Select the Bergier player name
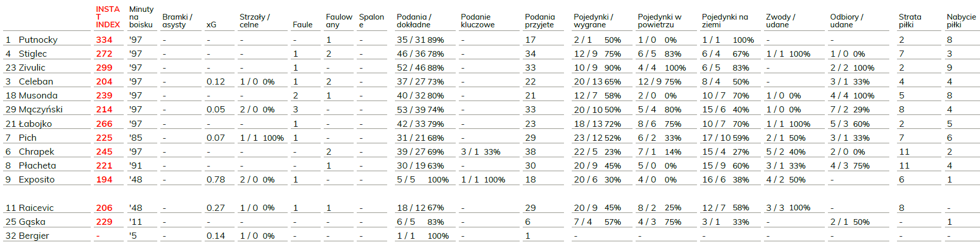The height and width of the screenshot is (248, 980). click(x=34, y=236)
